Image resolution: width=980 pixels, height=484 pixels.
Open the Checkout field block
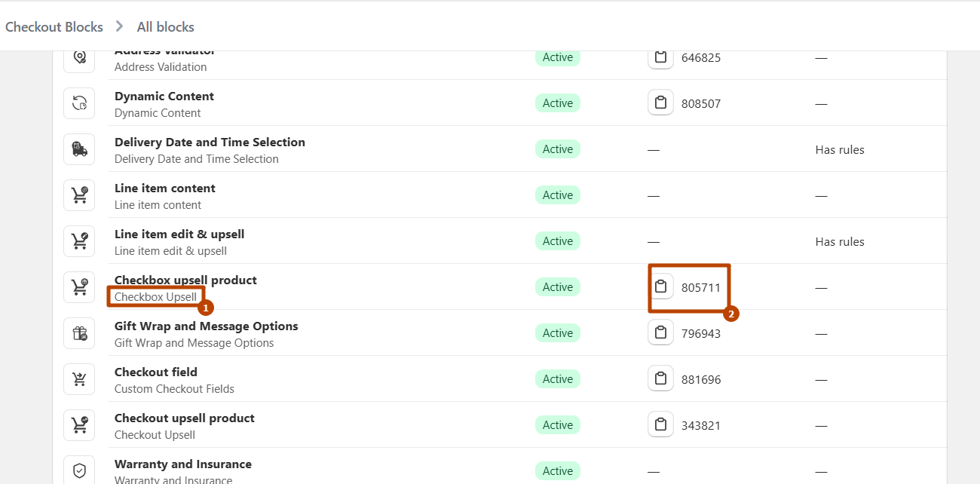[x=156, y=372]
